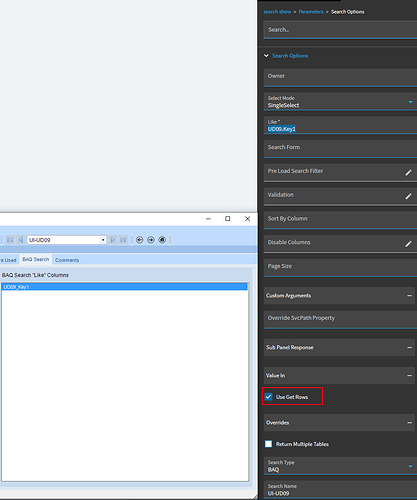Select the BAQ Search tab
This screenshot has height=500, width=417.
coord(36,259)
